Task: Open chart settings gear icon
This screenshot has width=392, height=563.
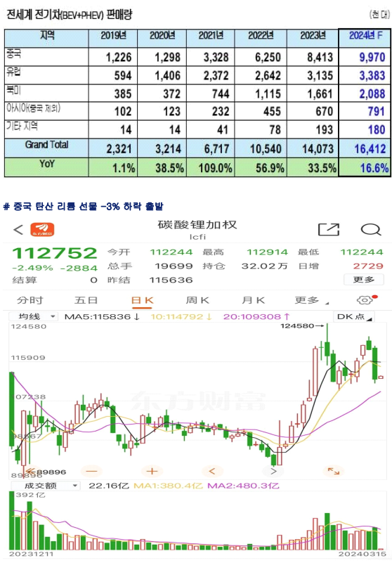Action: [x=365, y=300]
